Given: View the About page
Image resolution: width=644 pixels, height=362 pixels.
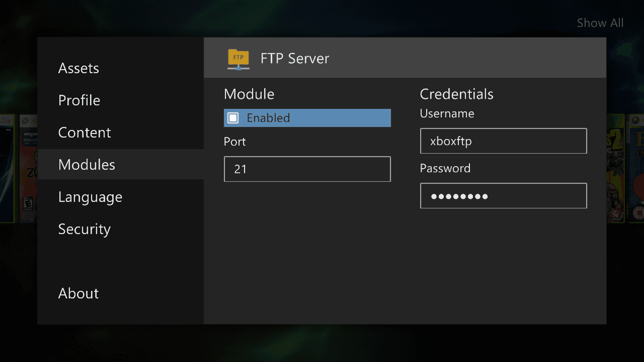Looking at the screenshot, I should point(78,293).
